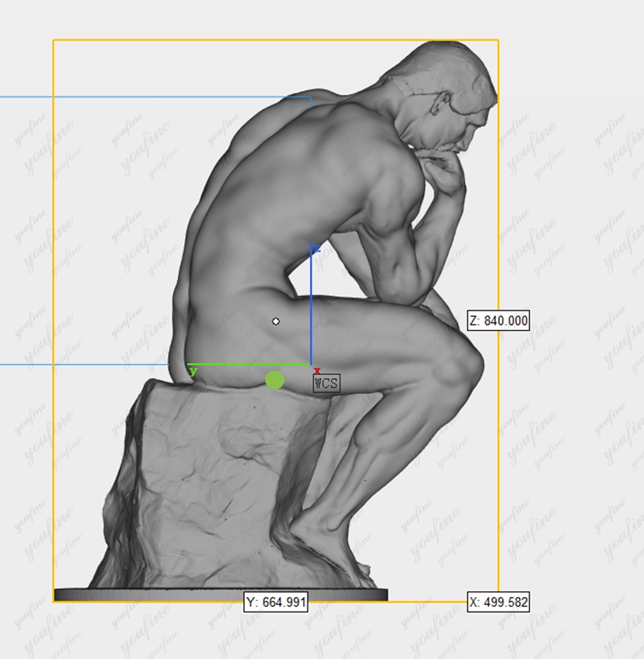Select the green y axis letter
The image size is (644, 659).
(193, 371)
